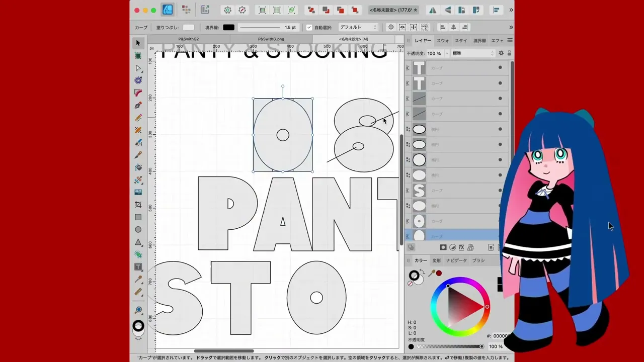Select the color picker eyedropper in the Color panel
644x362 pixels.
[431, 273]
